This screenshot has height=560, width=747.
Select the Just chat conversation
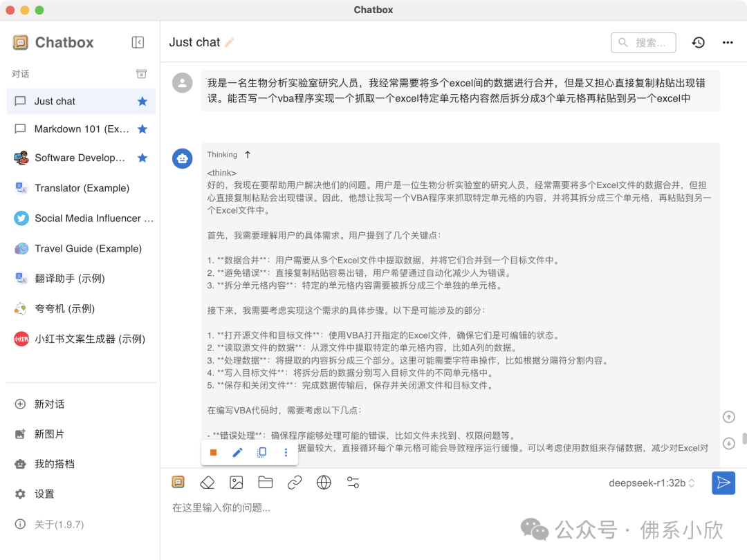[x=81, y=101]
